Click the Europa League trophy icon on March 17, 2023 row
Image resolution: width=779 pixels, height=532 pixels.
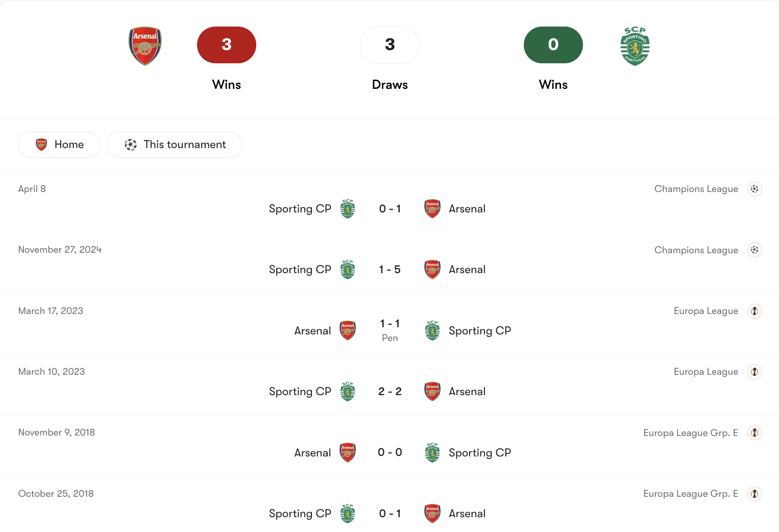755,311
